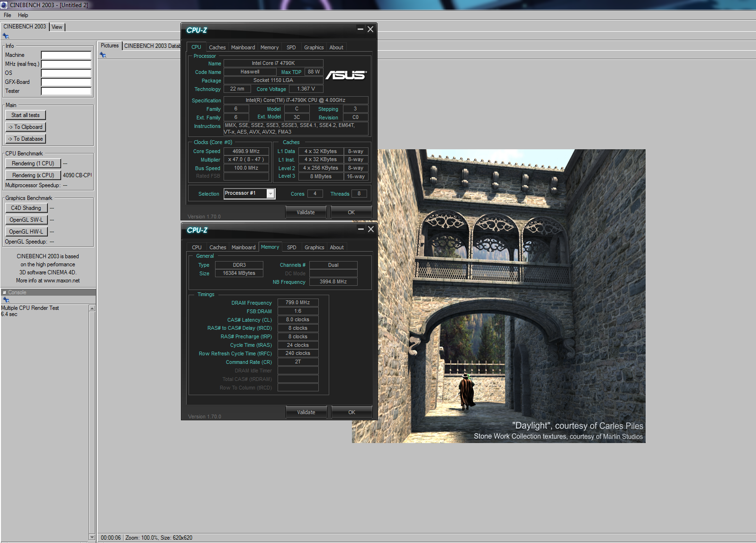Viewport: 756px width, 543px height.
Task: Click the To Clipboard button
Action: (26, 127)
